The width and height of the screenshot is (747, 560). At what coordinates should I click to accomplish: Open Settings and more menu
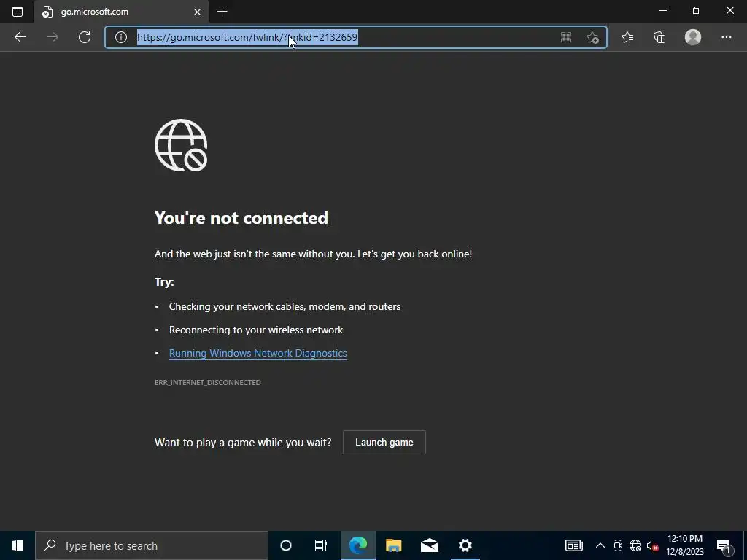coord(726,37)
